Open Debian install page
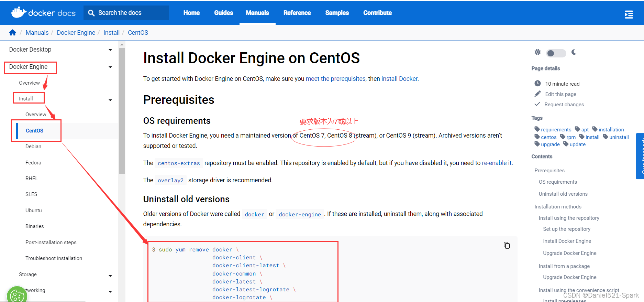Image resolution: width=644 pixels, height=302 pixels. pos(33,147)
